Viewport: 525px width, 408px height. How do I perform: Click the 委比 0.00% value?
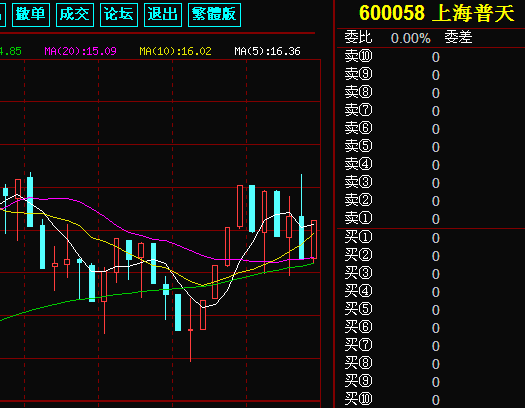click(410, 38)
